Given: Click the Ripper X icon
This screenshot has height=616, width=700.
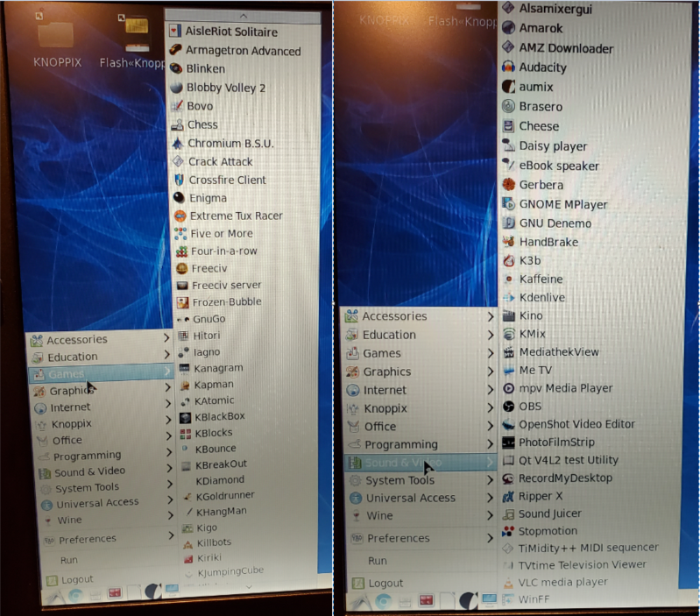Looking at the screenshot, I should click(508, 496).
